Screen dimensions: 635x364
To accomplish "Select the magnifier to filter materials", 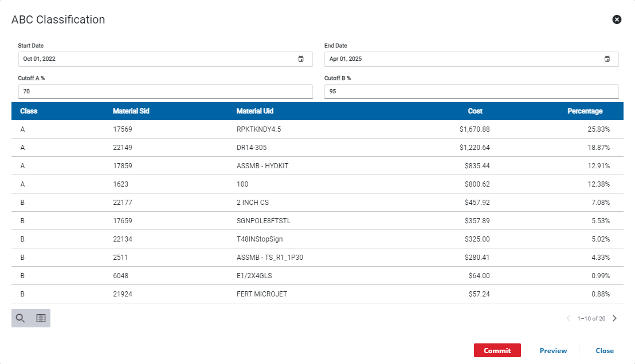I will coord(20,318).
